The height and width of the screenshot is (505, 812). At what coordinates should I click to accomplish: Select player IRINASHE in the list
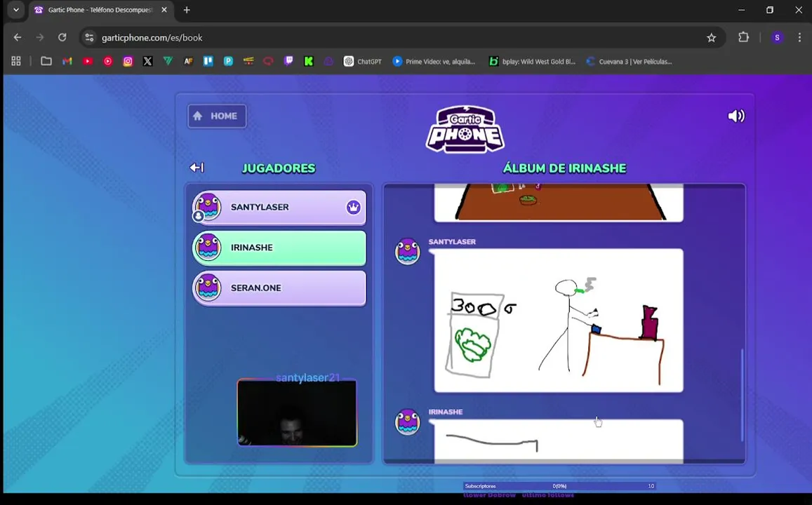279,248
